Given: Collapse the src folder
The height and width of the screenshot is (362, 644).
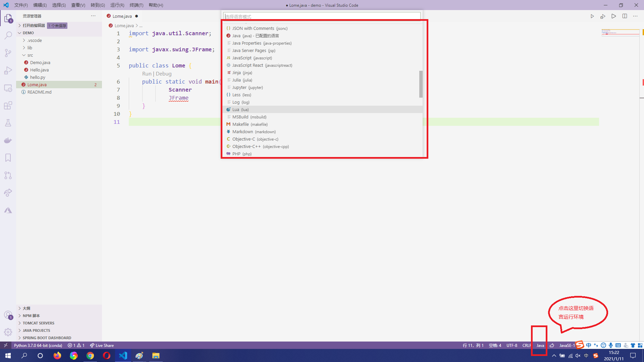Looking at the screenshot, I should coord(59,55).
